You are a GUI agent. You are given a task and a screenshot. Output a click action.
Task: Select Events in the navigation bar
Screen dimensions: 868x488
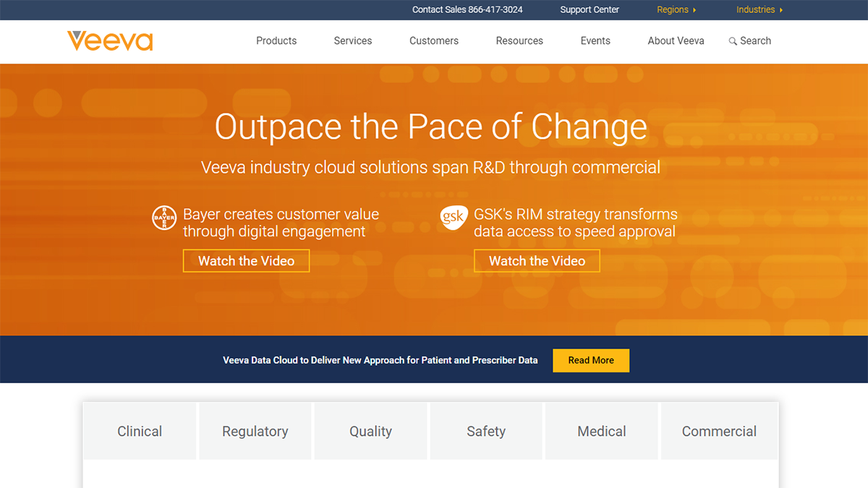(595, 41)
